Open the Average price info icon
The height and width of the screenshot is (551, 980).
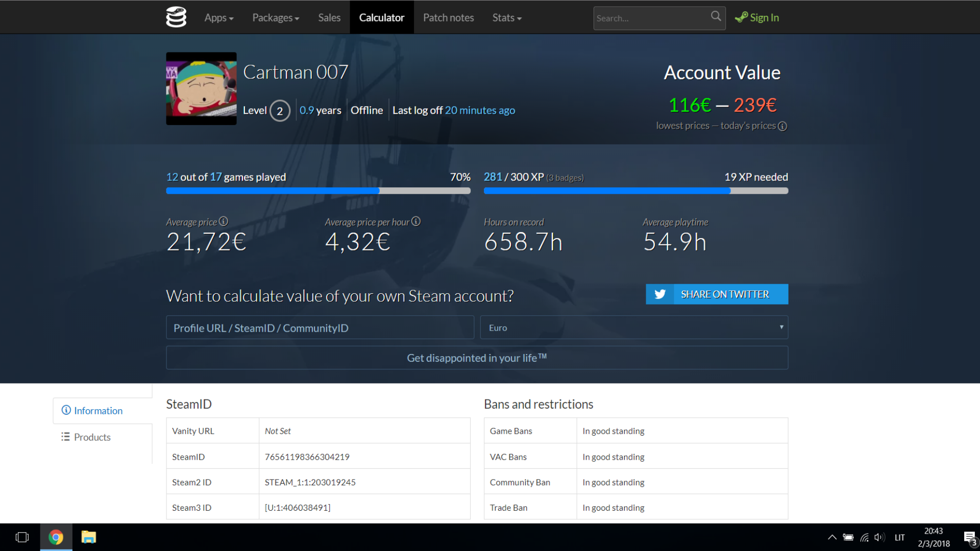(224, 221)
